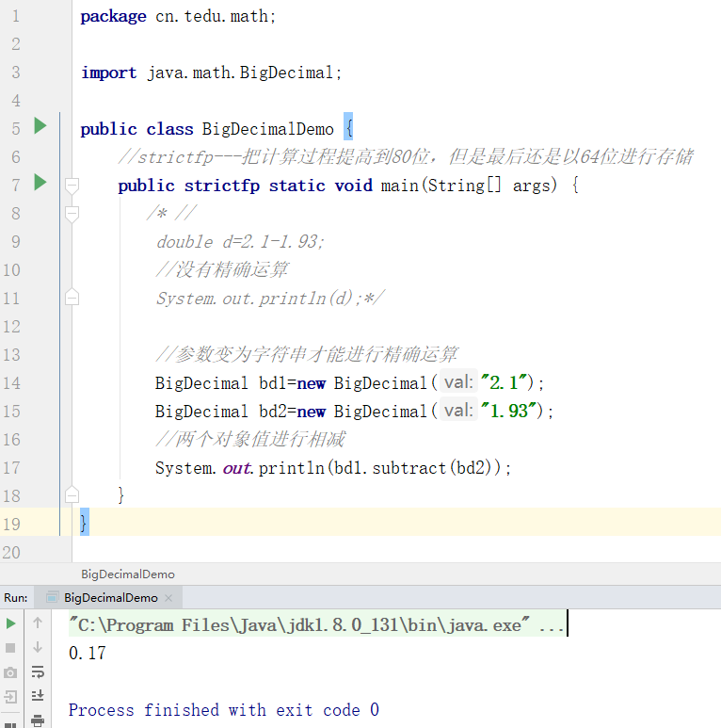Move up the stack trace in Run panel

pos(38,623)
